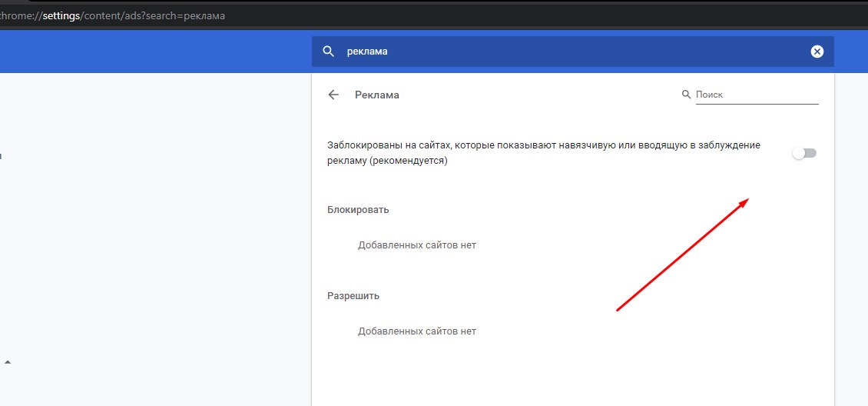
Task: Click the Блокировать section heading
Action: [358, 210]
